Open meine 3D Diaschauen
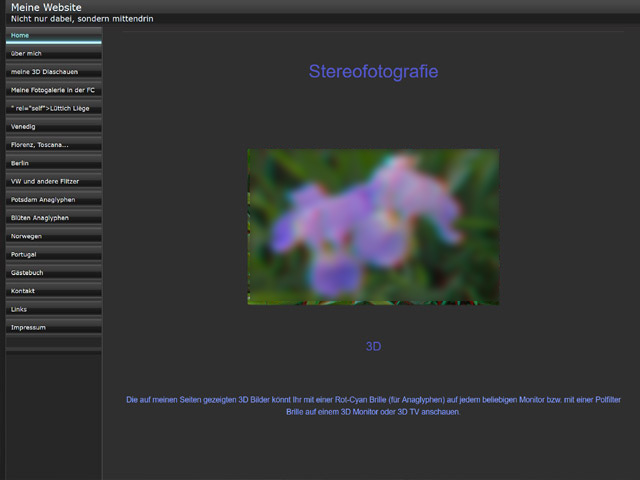 click(52, 72)
